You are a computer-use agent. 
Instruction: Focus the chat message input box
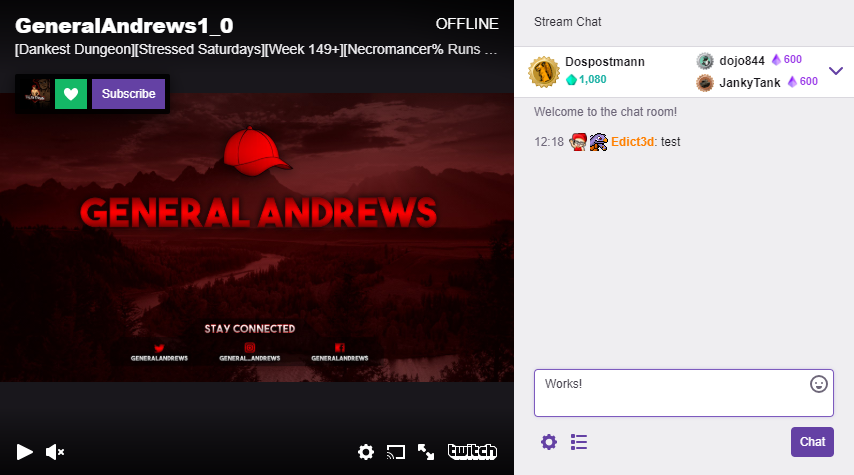[684, 393]
